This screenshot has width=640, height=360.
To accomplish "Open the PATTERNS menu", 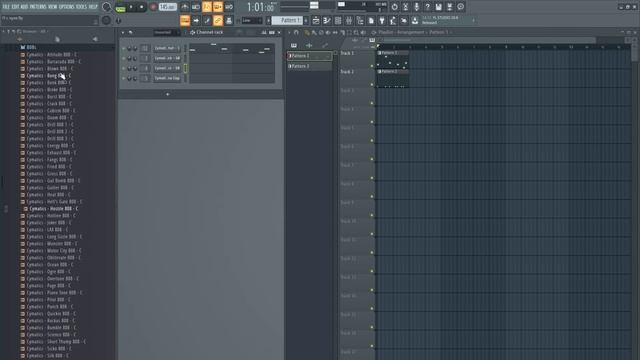I will [38, 7].
